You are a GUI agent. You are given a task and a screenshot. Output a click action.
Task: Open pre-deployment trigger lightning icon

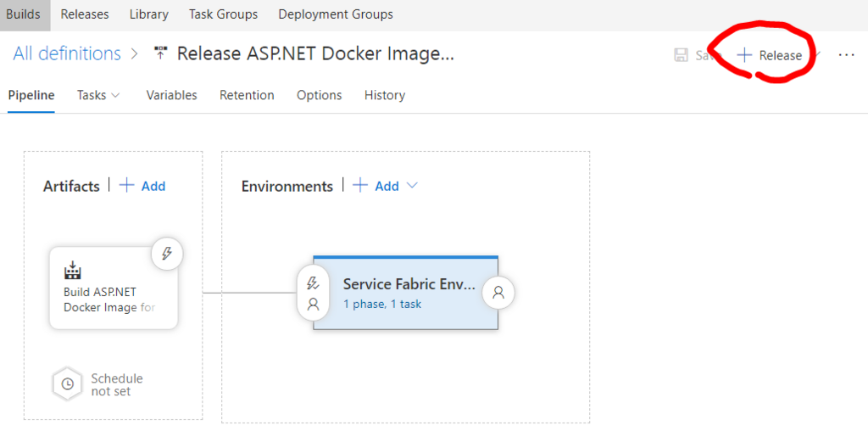[x=314, y=283]
